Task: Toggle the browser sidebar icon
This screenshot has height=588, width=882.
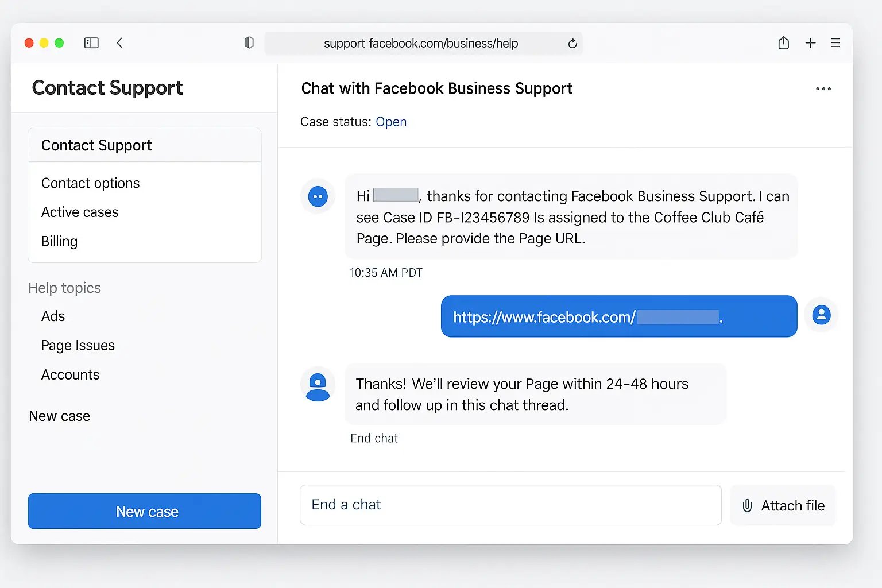Action: pyautogui.click(x=91, y=43)
